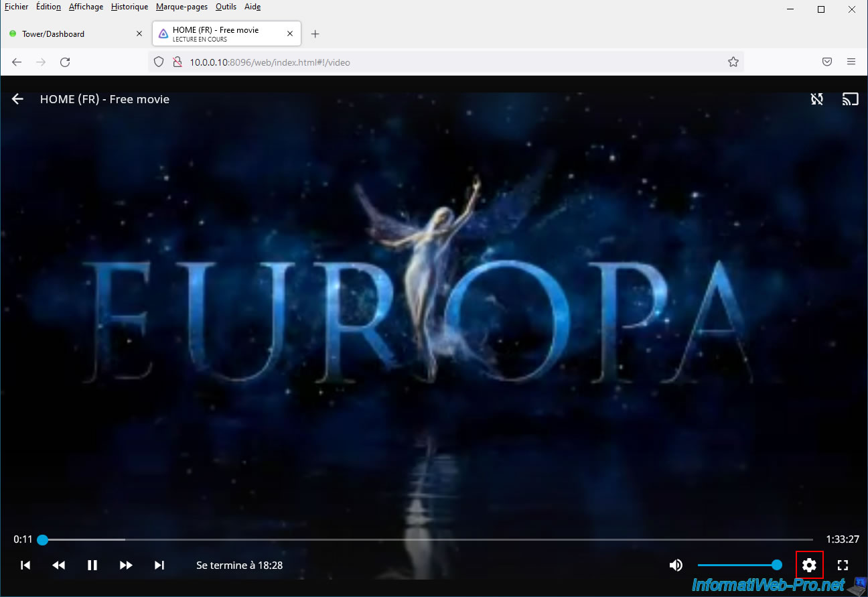Switch to the Tower/Dashboard tab
This screenshot has width=868, height=597.
[74, 34]
